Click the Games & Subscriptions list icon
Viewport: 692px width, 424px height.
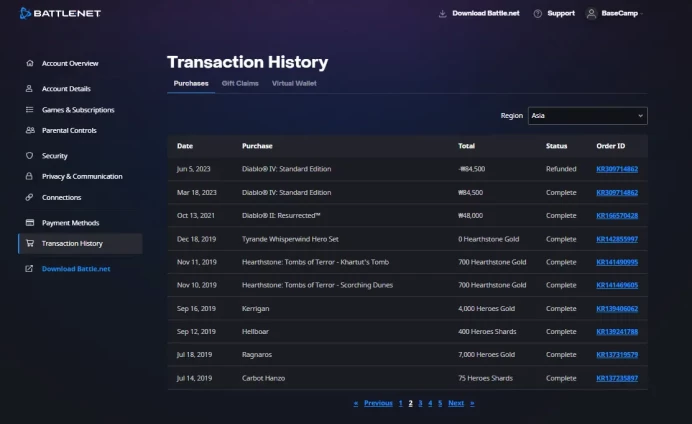30,109
